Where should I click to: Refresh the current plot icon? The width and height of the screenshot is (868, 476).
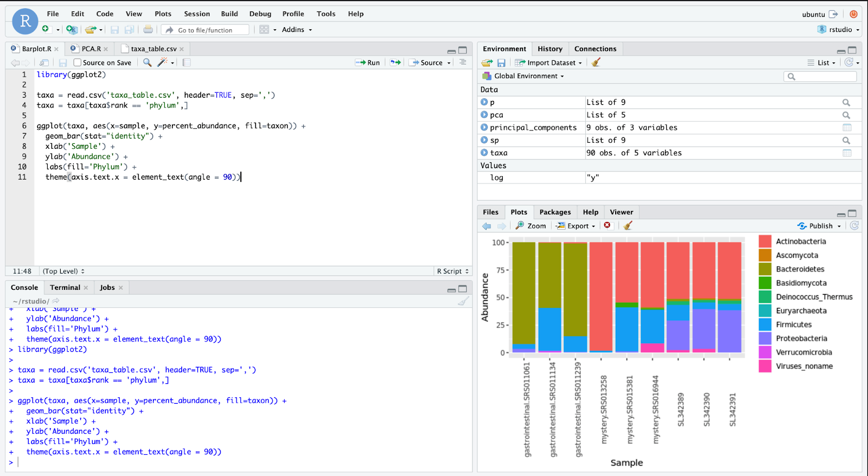click(x=854, y=226)
